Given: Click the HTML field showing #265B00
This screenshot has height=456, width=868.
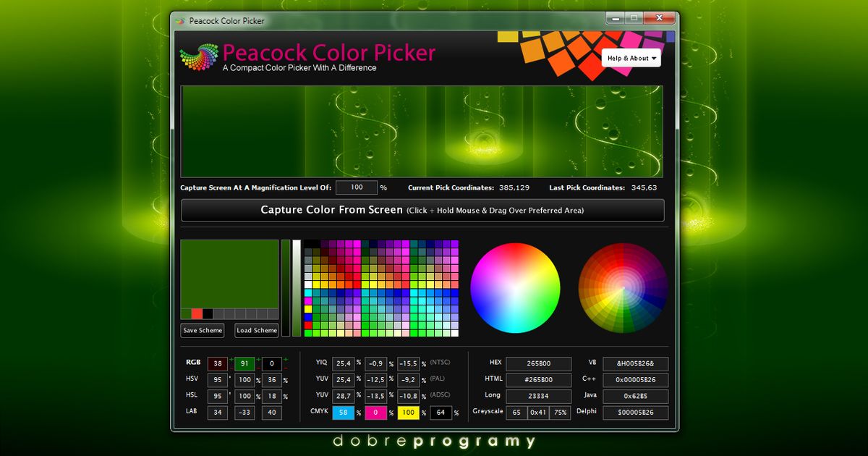Looking at the screenshot, I should (x=538, y=380).
